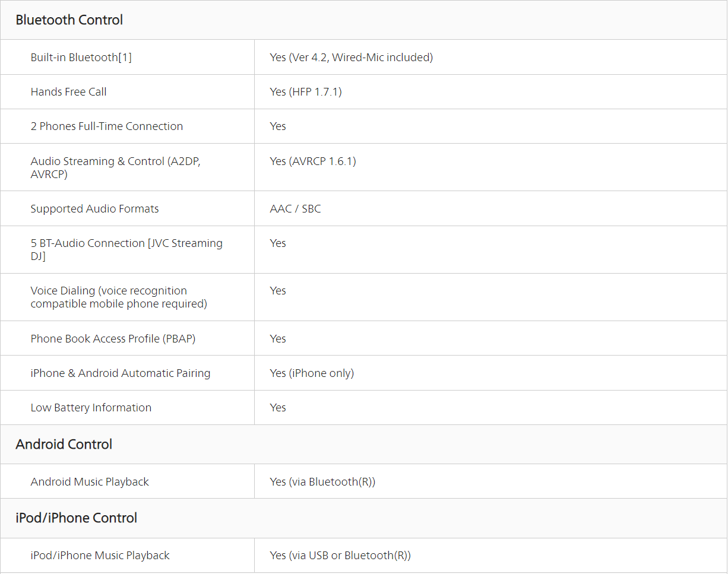Click iPhone & Android Automatic Pairing label
Screen dimensions: 728x574
(121, 373)
